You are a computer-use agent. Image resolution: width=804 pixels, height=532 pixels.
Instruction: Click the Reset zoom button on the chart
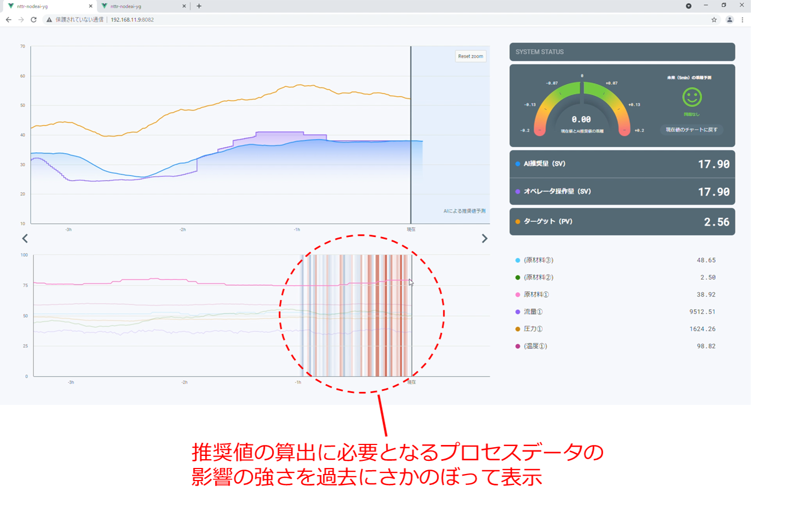coord(471,56)
